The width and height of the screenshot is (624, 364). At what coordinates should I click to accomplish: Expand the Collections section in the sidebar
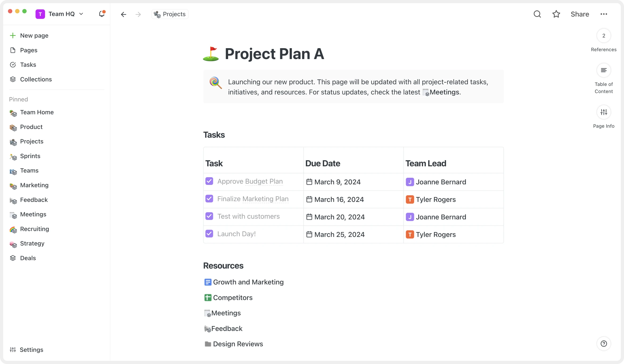point(36,79)
